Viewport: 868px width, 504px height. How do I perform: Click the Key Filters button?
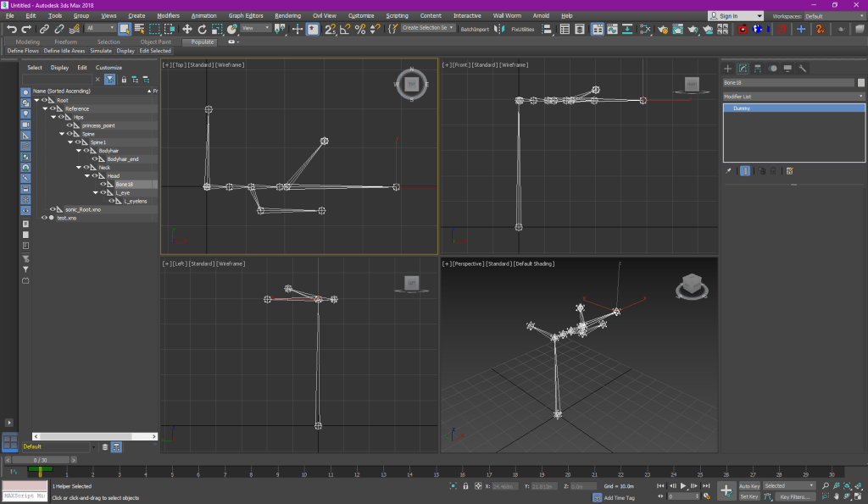(795, 497)
